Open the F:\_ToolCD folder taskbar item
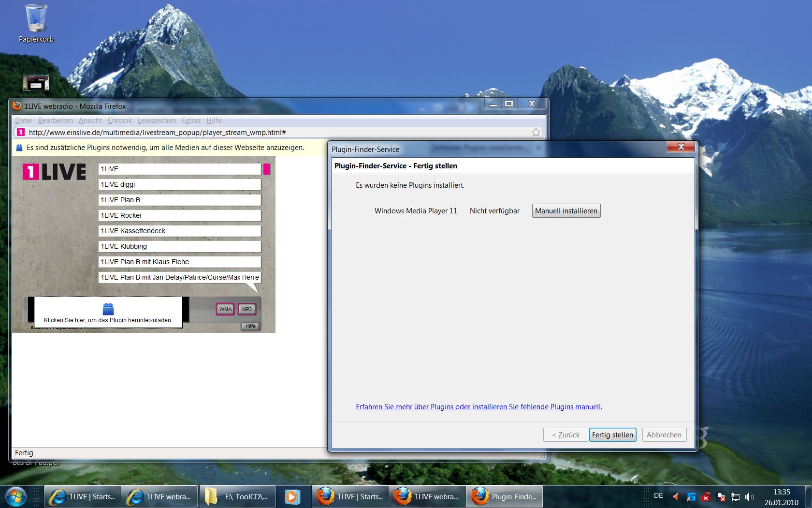812x508 pixels. [237, 497]
